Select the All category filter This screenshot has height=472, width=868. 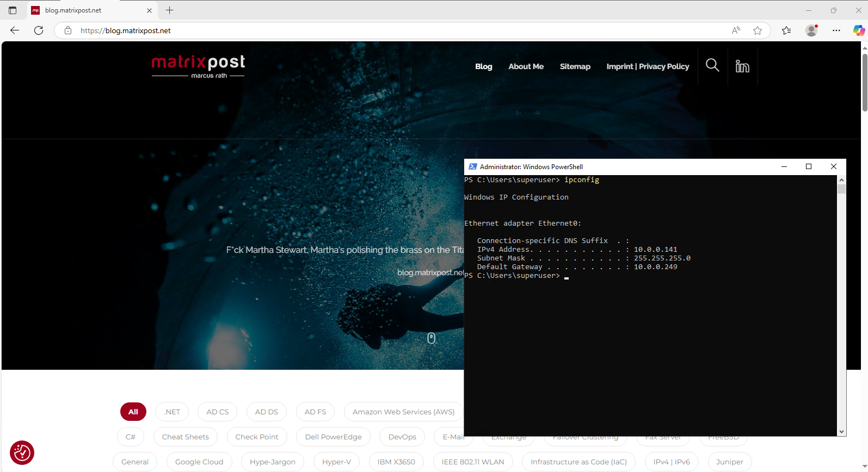coord(133,412)
